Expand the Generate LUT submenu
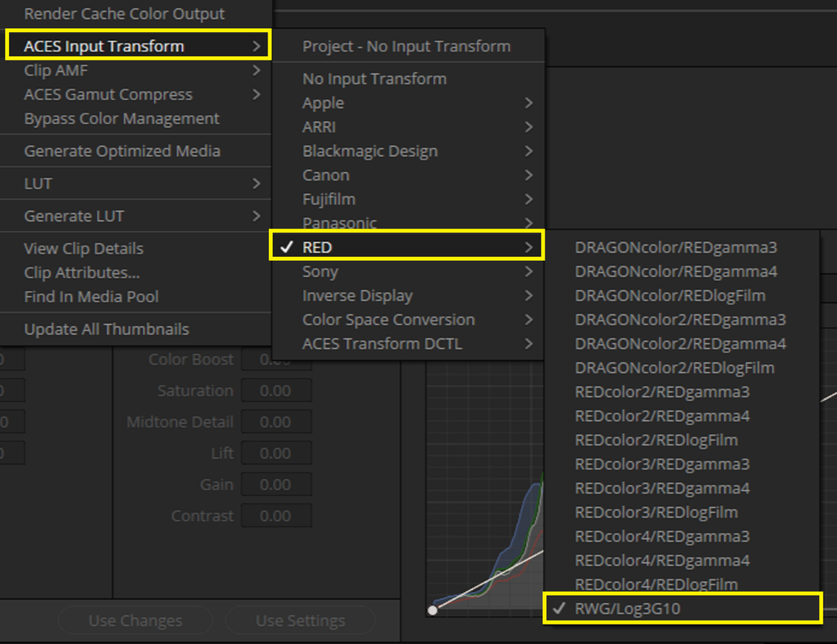This screenshot has width=837, height=644. tap(136, 216)
